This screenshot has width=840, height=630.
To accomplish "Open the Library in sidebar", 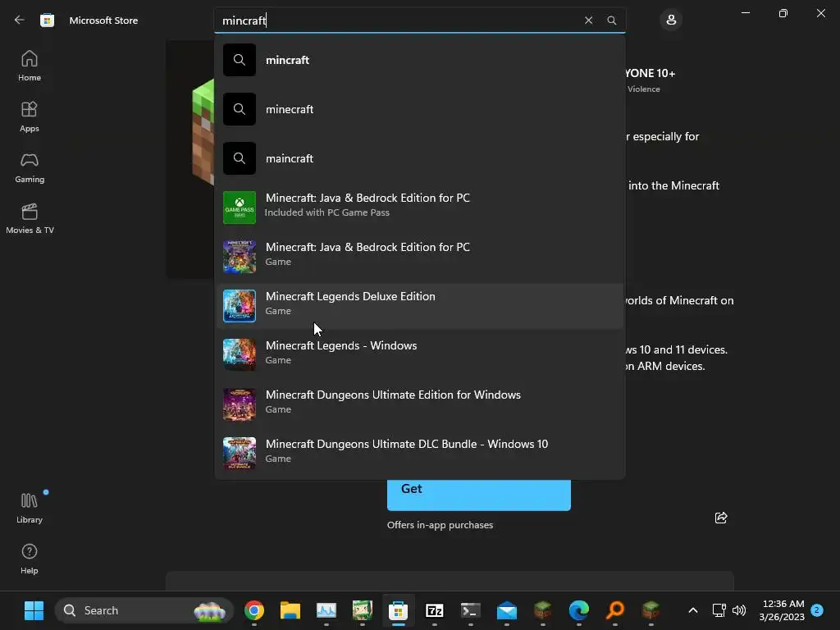I will (x=30, y=508).
